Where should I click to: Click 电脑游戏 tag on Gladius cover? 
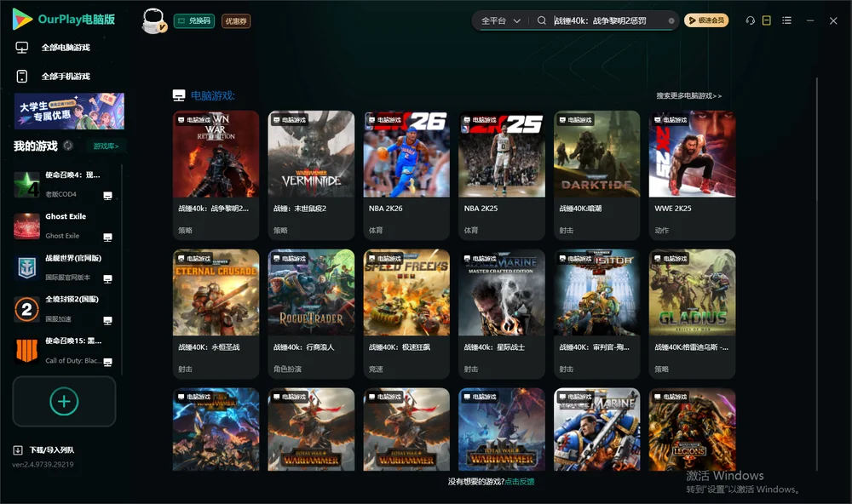click(670, 258)
